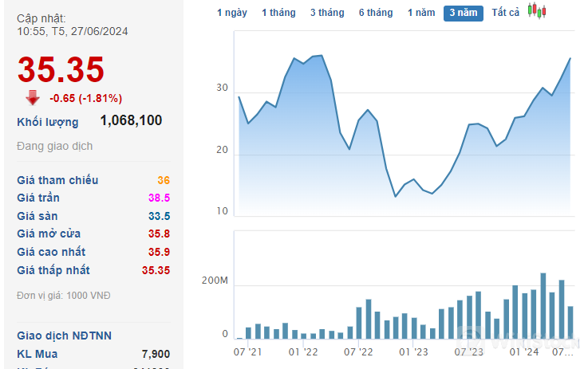Click the red down arrow price indicator

coord(33,97)
